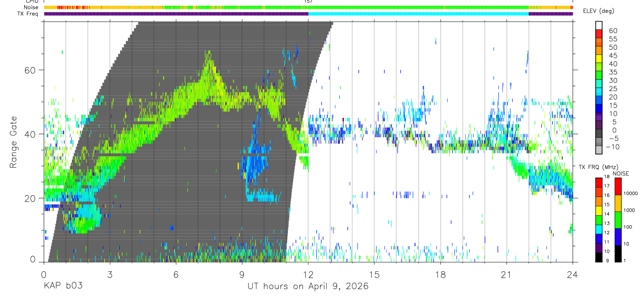Select the yellow segment of the ELEV color bar
This screenshot has width=644, height=297.
(x=599, y=59)
